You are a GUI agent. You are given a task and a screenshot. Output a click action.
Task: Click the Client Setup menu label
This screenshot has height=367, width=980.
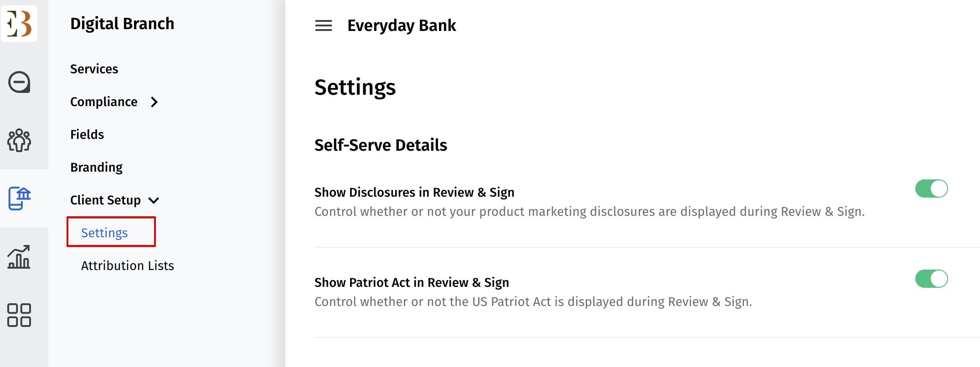coord(105,200)
